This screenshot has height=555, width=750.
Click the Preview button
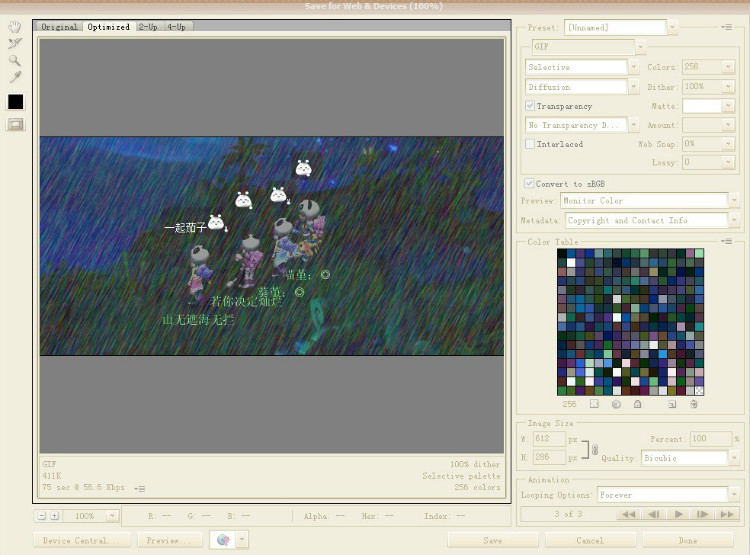tap(169, 541)
